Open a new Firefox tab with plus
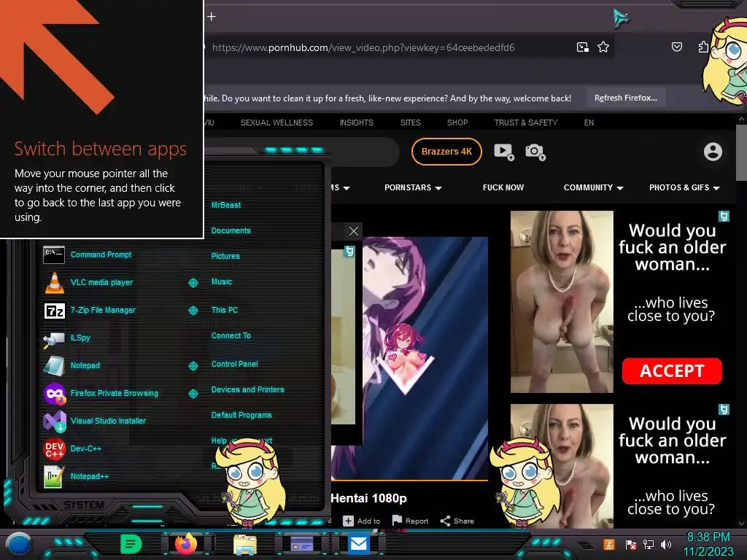The height and width of the screenshot is (560, 747). click(x=212, y=17)
